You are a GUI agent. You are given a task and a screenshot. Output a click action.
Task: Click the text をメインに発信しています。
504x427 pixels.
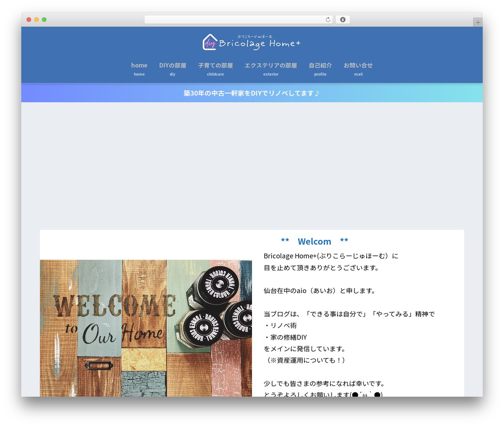pos(306,349)
